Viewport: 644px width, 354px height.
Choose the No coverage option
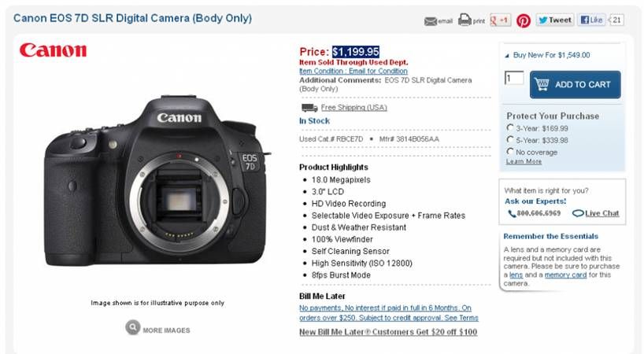pos(509,151)
